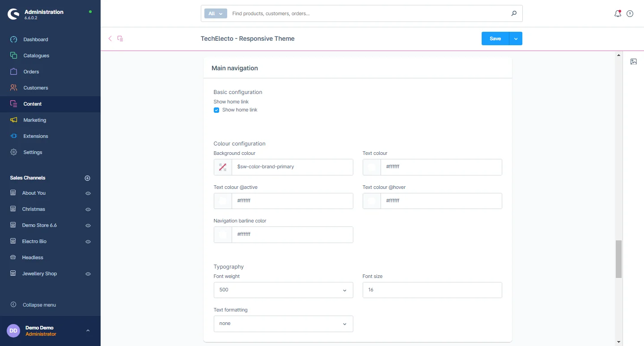Click the Save button
Viewport: 644px width, 346px height.
click(495, 38)
